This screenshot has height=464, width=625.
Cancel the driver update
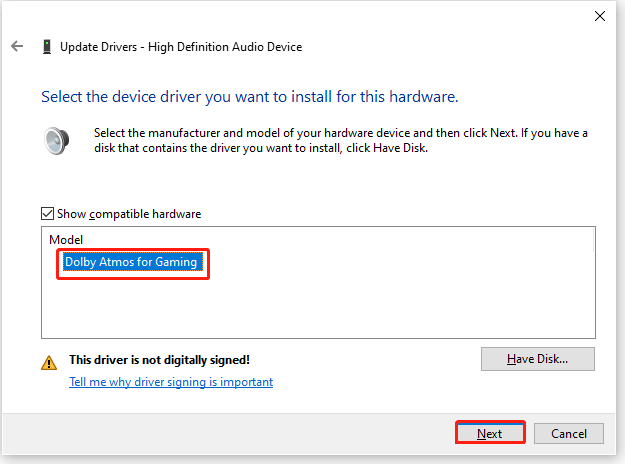569,433
